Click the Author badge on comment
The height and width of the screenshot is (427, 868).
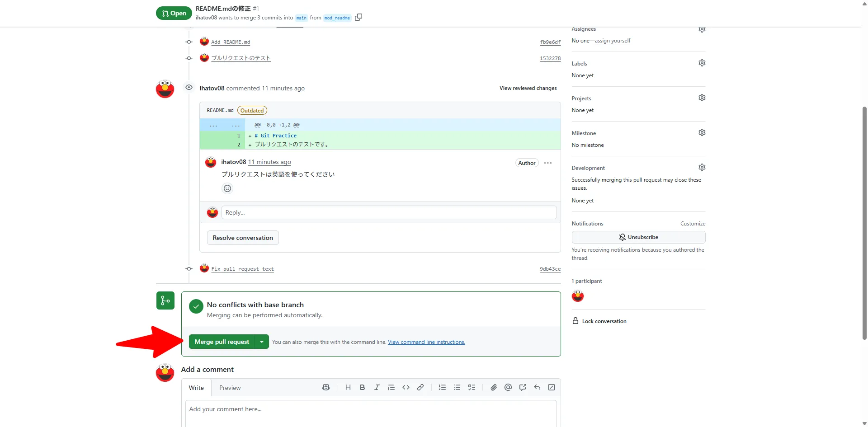coord(527,163)
